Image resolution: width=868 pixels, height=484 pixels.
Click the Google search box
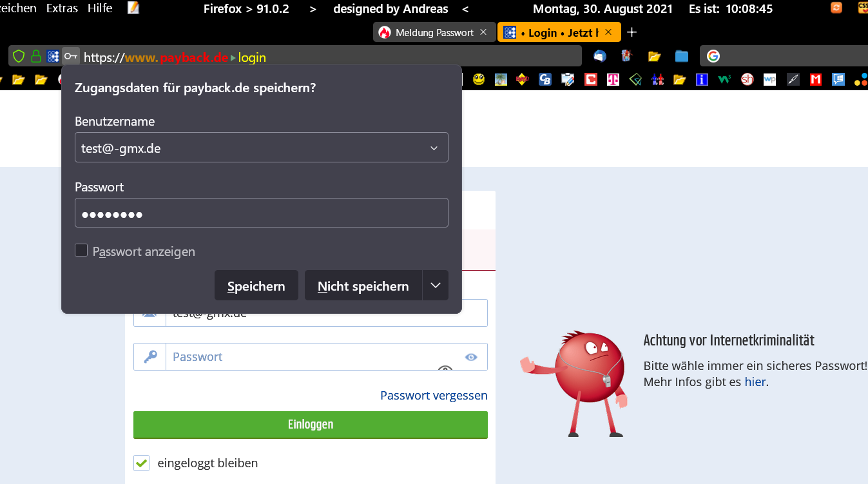pos(784,57)
